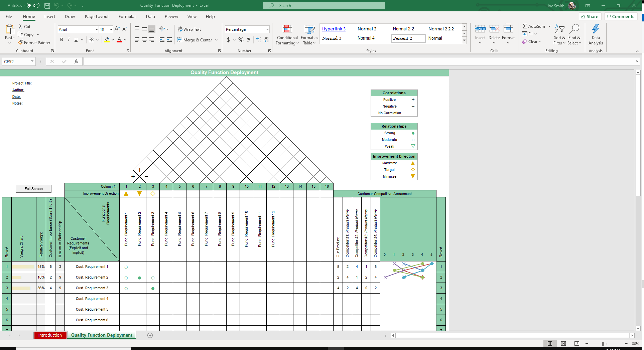Apply bold formatting
Viewport: 644px width, 350px height.
click(x=61, y=40)
